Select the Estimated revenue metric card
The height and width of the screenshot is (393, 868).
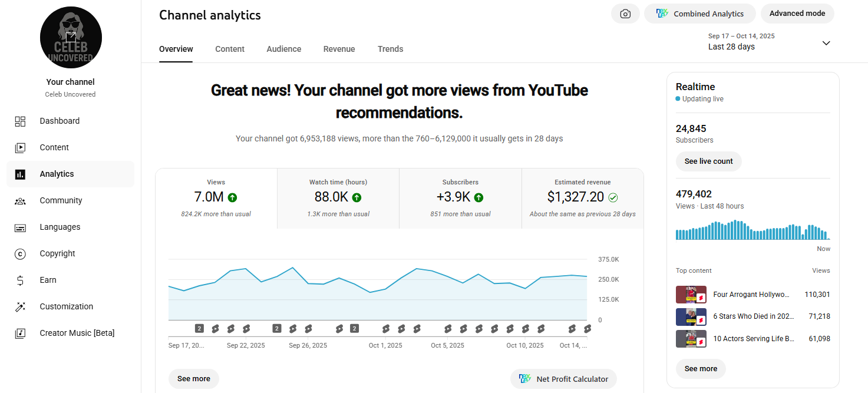pyautogui.click(x=583, y=199)
